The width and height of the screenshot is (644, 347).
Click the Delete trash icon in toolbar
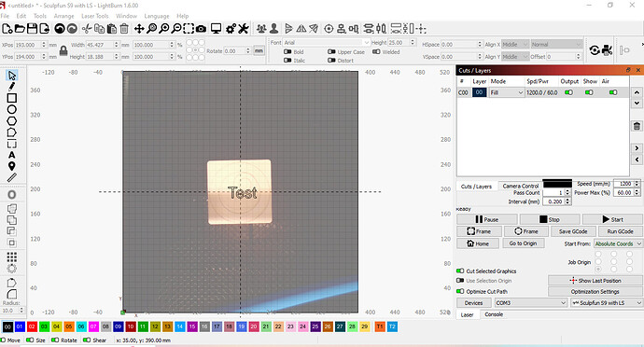[x=124, y=28]
